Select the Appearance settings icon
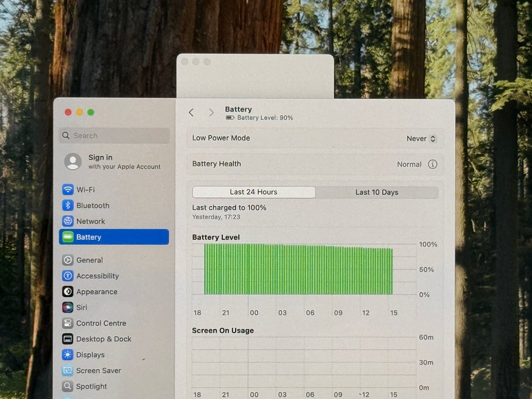The width and height of the screenshot is (532, 399). (68, 291)
